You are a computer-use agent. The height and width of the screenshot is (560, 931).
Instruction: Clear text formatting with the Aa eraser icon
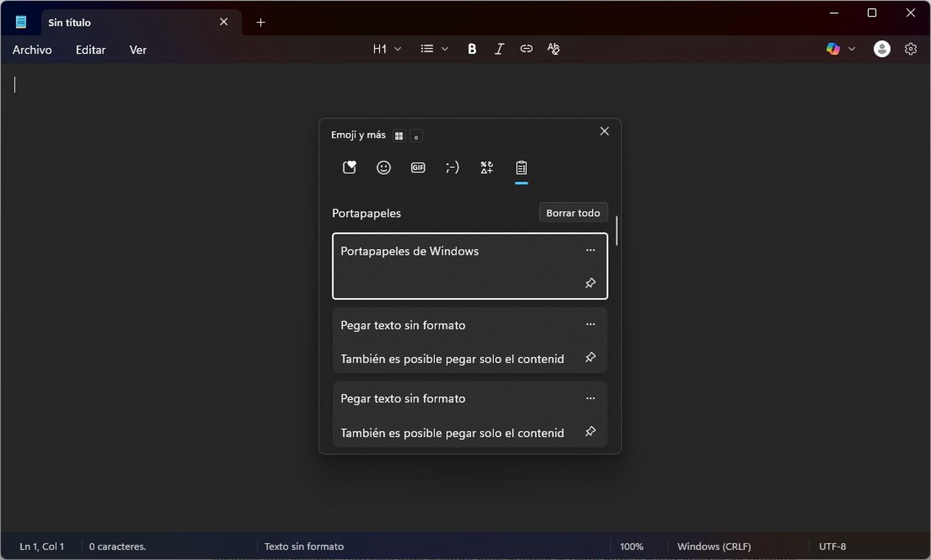(x=553, y=49)
